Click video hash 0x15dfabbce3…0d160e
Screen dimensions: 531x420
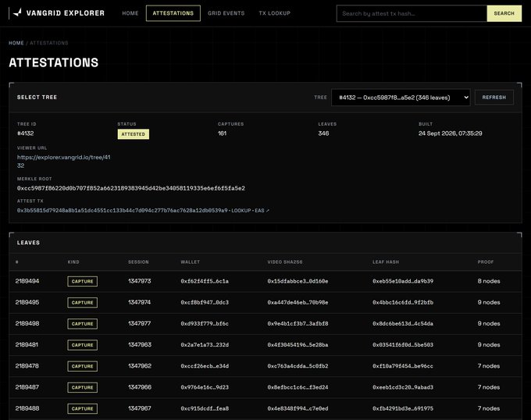pyautogui.click(x=298, y=281)
